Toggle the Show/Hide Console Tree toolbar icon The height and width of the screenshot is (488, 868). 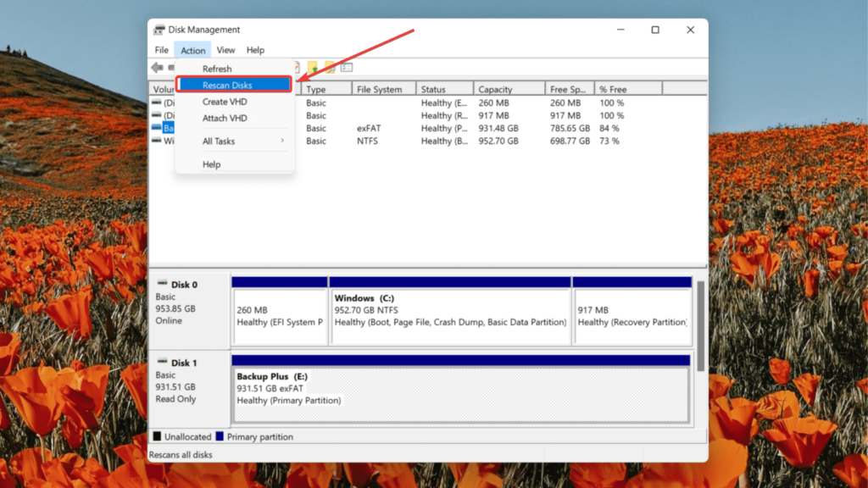pos(347,68)
